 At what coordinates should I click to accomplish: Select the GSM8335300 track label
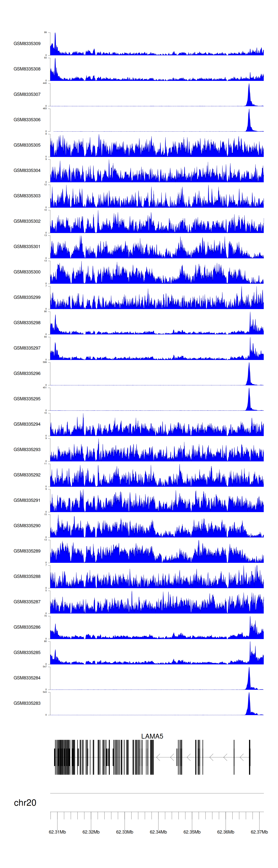(x=27, y=272)
